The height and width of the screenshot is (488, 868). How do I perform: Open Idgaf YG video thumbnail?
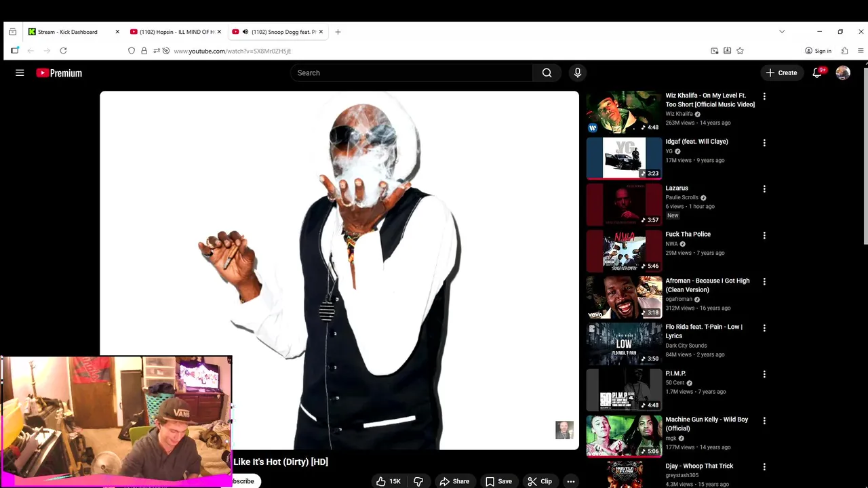[624, 159]
